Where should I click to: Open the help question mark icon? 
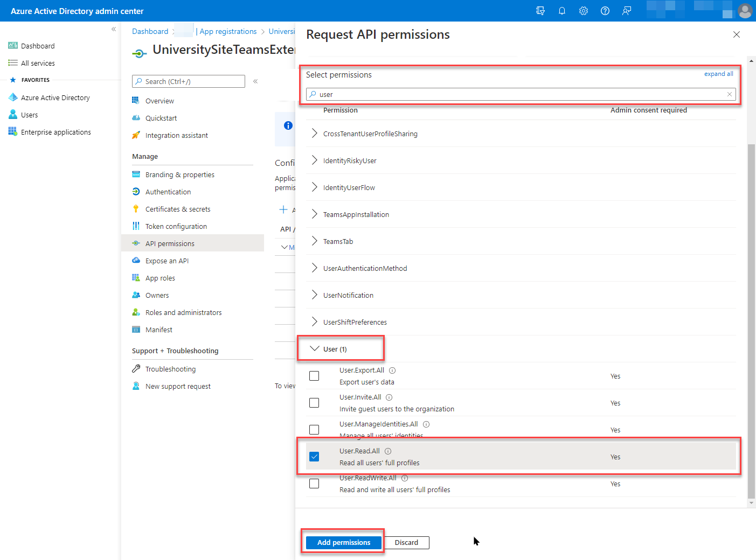[x=605, y=11]
